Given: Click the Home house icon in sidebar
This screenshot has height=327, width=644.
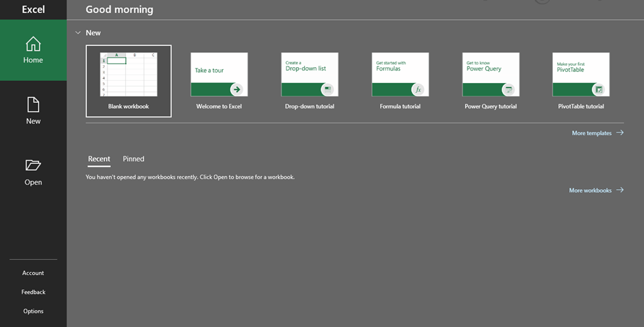Looking at the screenshot, I should point(33,44).
